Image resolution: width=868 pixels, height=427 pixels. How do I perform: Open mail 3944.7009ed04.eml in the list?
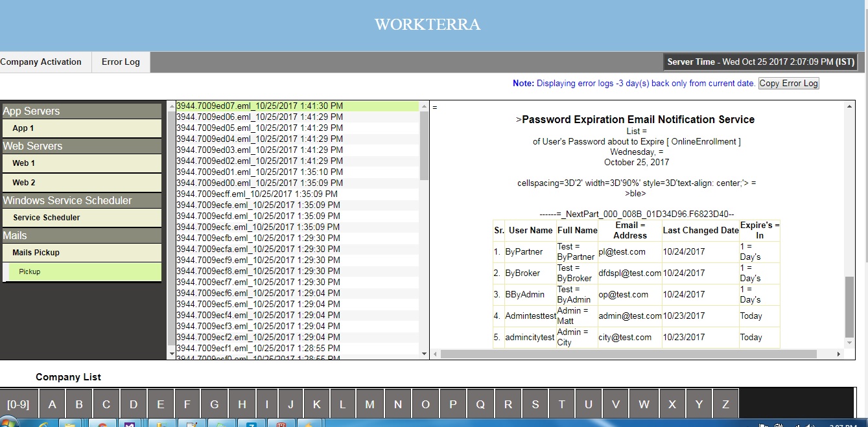[298, 139]
